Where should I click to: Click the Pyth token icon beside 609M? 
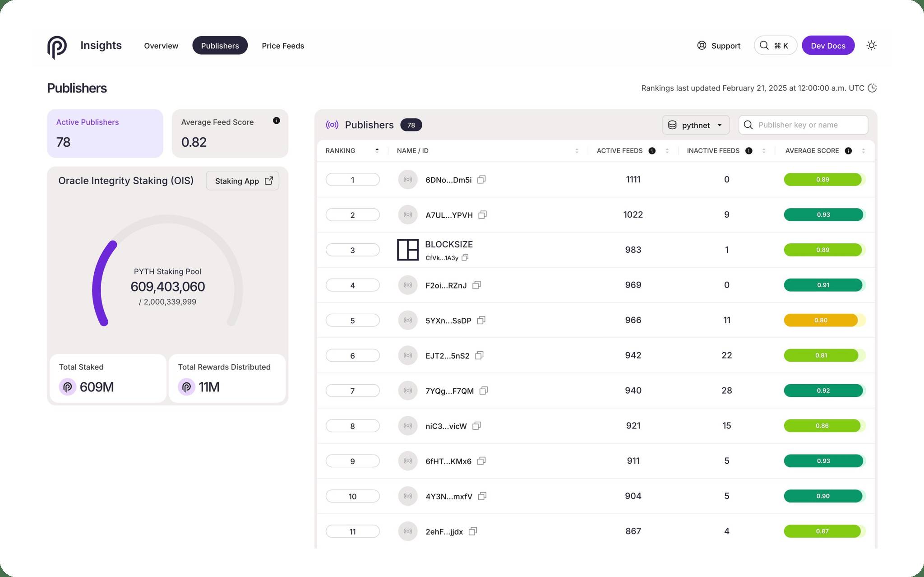(x=68, y=387)
